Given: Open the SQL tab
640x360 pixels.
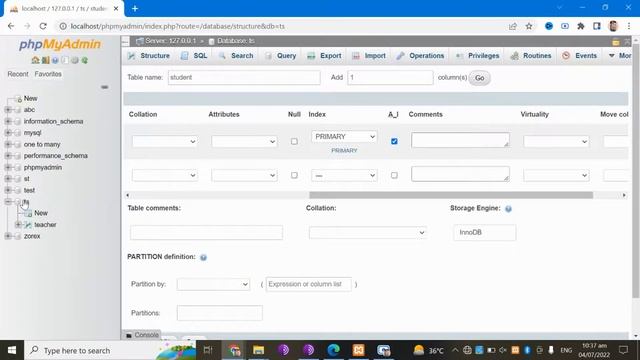Looking at the screenshot, I should [195, 56].
